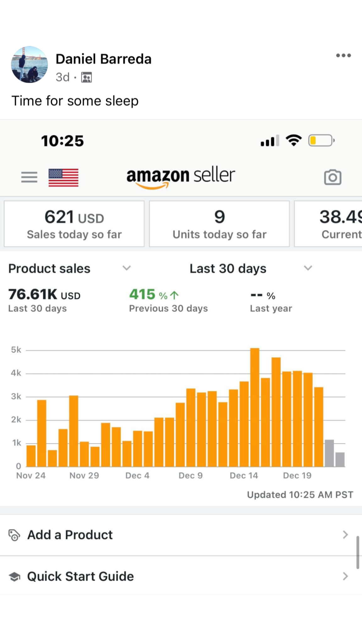This screenshot has height=644, width=362.
Task: Tap the Quick Start Guide label
Action: 80,576
